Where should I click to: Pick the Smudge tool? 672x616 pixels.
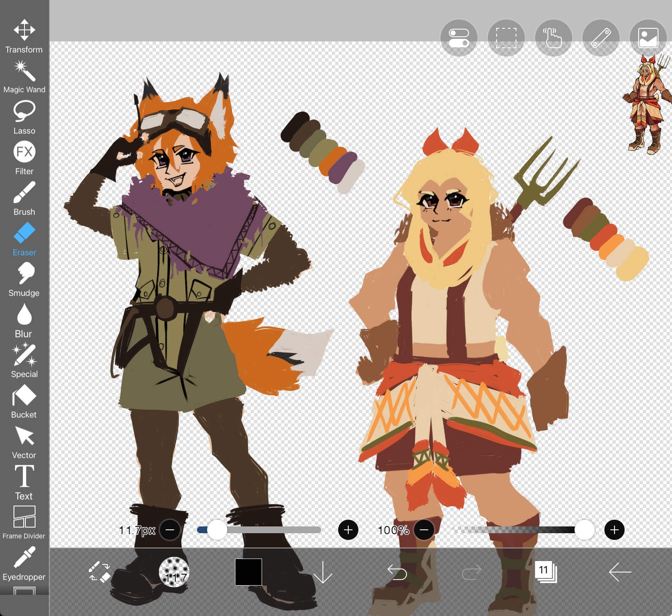24,279
